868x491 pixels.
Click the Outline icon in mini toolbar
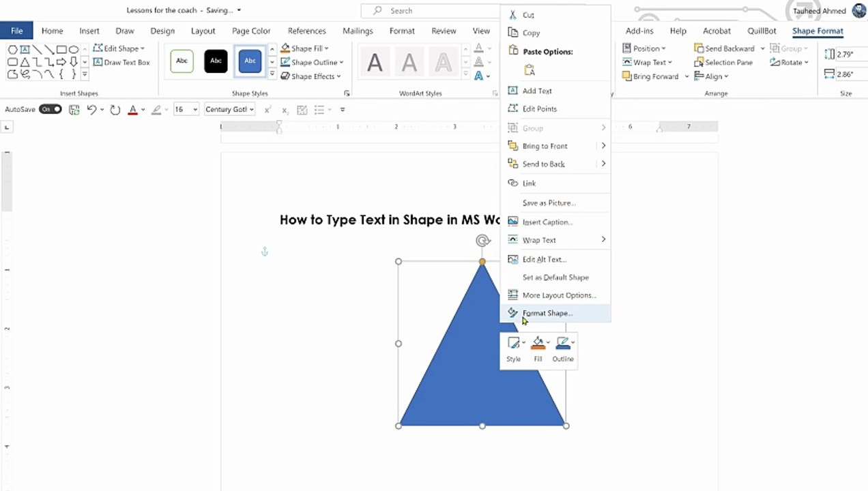tap(562, 343)
